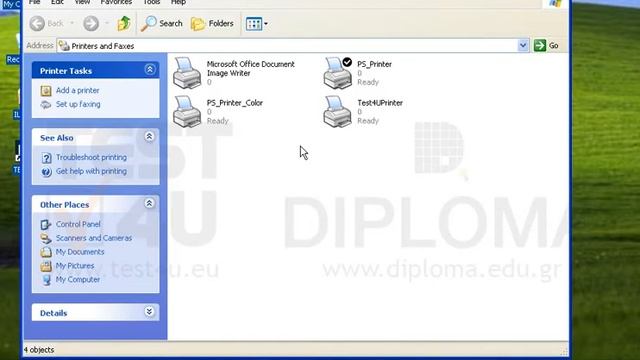This screenshot has width=640, height=360.
Task: Open the Control Panel link
Action: coord(78,224)
